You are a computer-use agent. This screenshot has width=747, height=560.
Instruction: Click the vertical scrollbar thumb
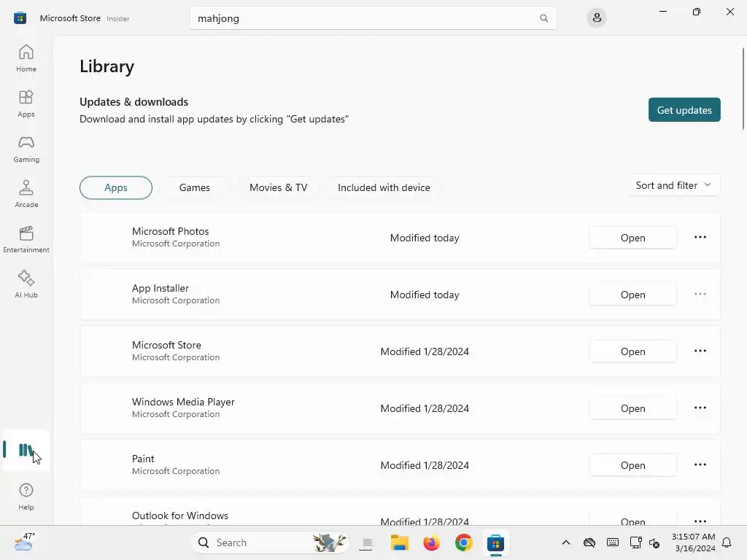[743, 88]
